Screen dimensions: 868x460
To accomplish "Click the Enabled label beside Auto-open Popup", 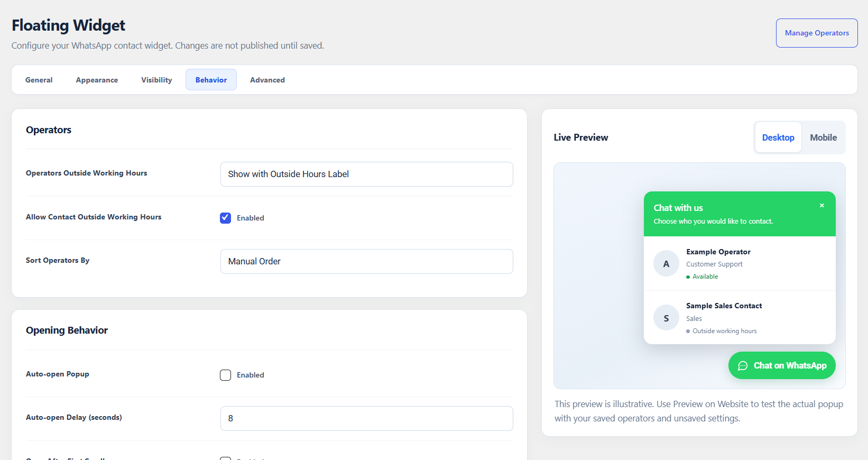I will tap(251, 375).
